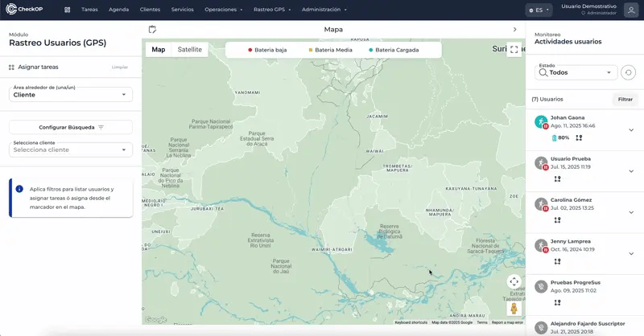
Task: Expand the Administración dropdown menu
Action: (x=324, y=10)
